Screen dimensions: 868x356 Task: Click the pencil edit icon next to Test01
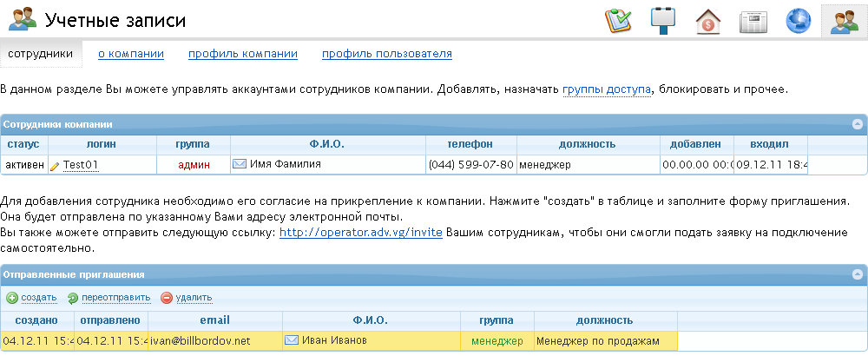(x=55, y=166)
